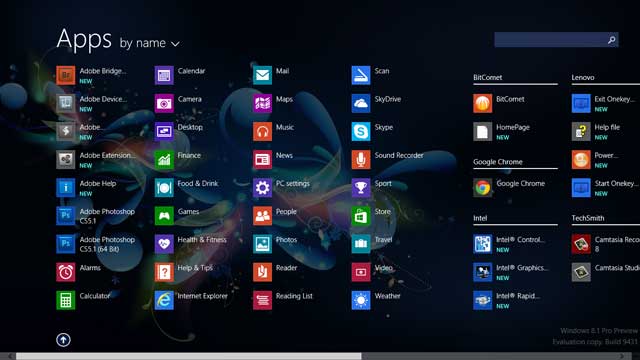Image resolution: width=640 pixels, height=360 pixels.
Task: Open the Alarms app icon
Action: coord(65,272)
